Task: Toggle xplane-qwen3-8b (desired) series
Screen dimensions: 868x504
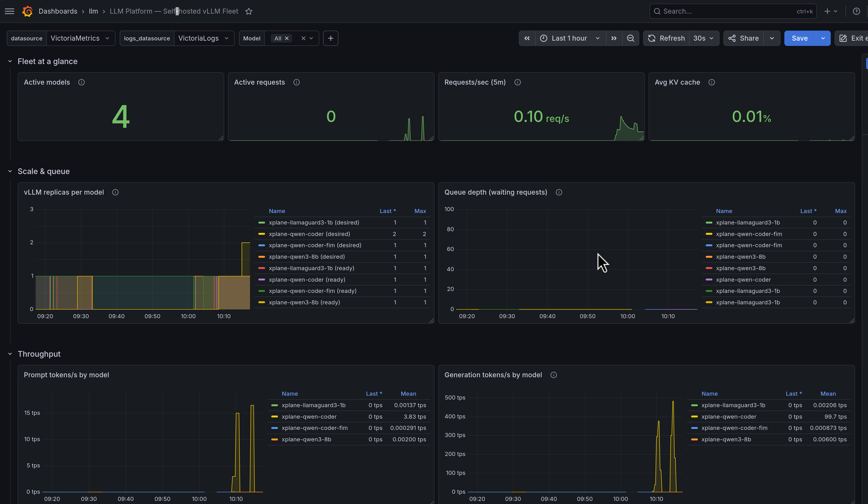Action: pyautogui.click(x=307, y=257)
